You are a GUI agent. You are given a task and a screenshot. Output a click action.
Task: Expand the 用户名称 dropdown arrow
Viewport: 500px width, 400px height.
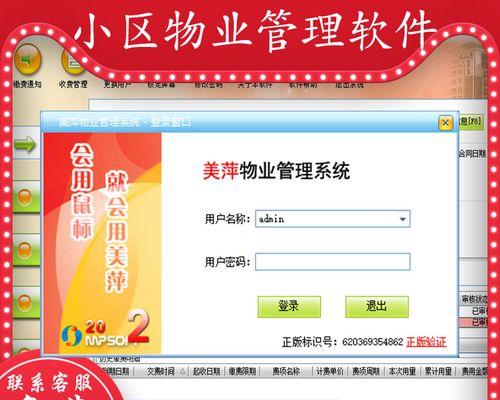403,219
